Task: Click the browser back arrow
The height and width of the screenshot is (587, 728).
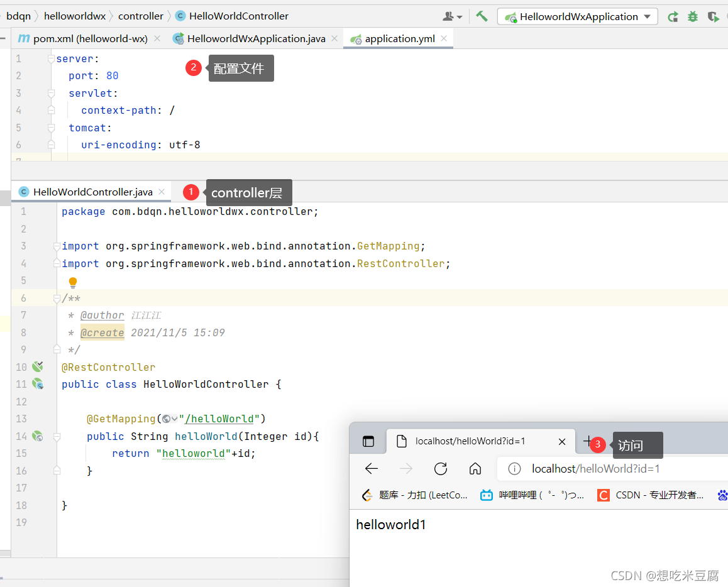Action: click(x=372, y=469)
